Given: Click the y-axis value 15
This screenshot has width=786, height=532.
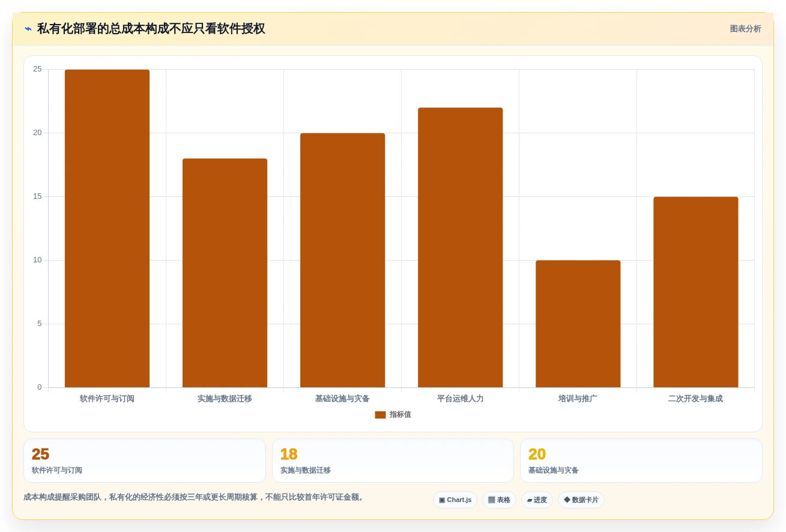Looking at the screenshot, I should (37, 196).
